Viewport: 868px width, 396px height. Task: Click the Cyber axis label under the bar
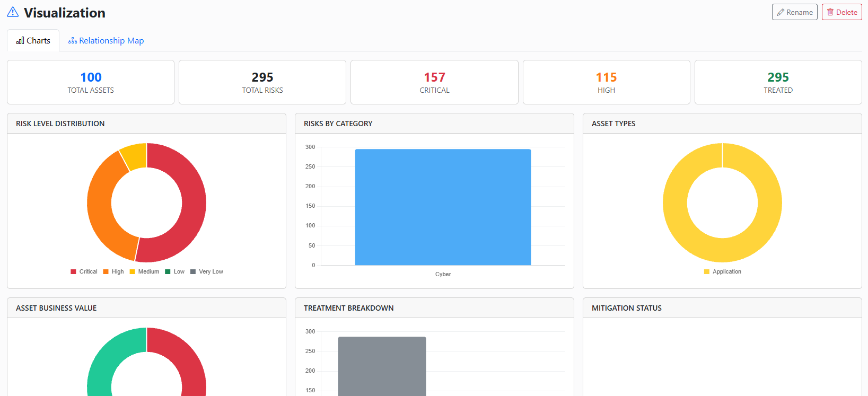[443, 274]
